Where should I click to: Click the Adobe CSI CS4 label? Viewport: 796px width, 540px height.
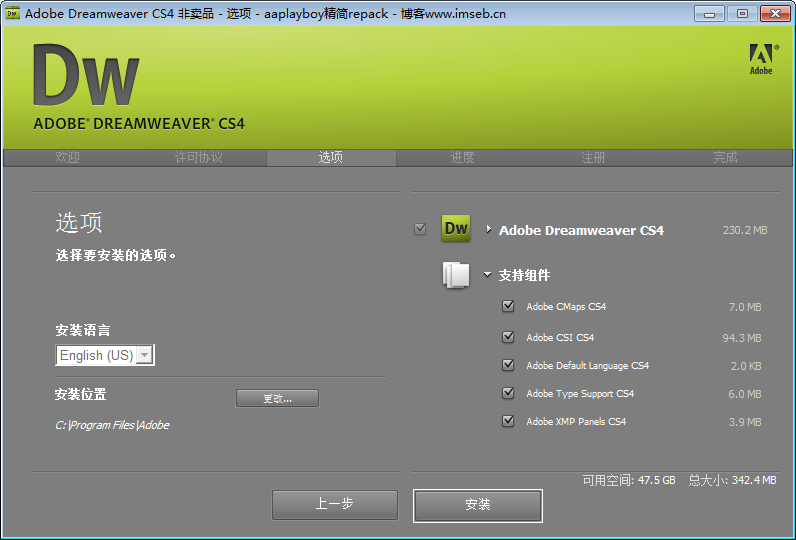(x=560, y=338)
